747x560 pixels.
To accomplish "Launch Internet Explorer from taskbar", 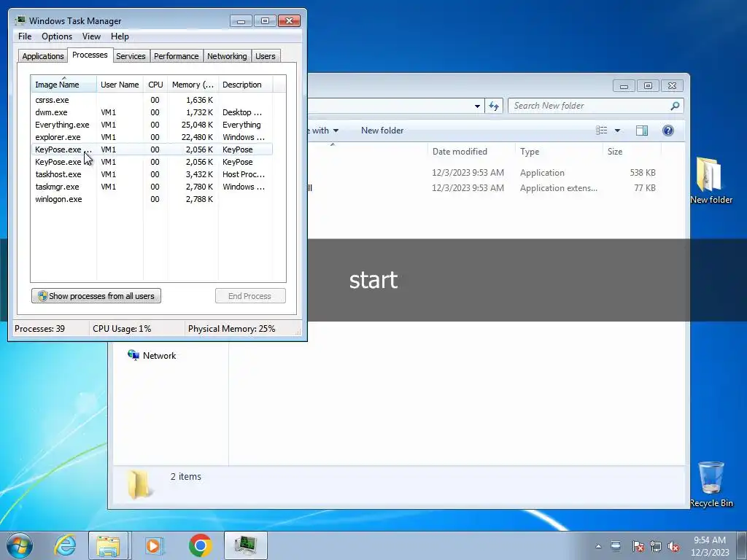I will [x=65, y=545].
